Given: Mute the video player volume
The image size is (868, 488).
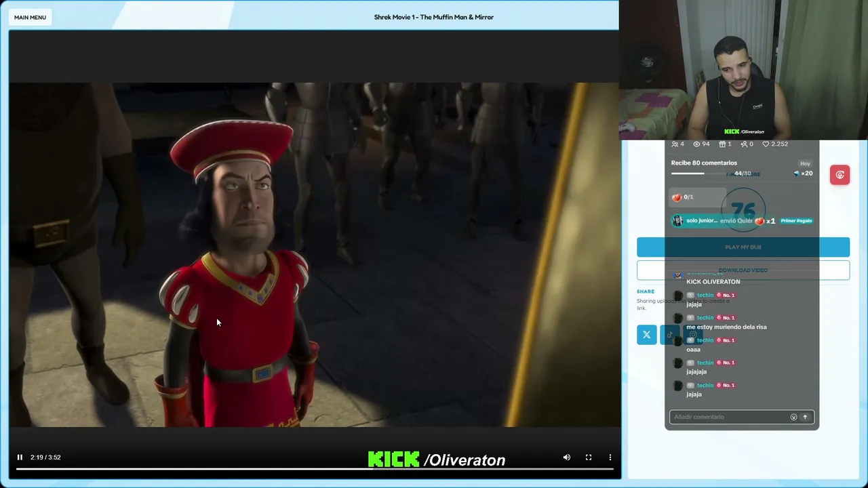Looking at the screenshot, I should (567, 457).
